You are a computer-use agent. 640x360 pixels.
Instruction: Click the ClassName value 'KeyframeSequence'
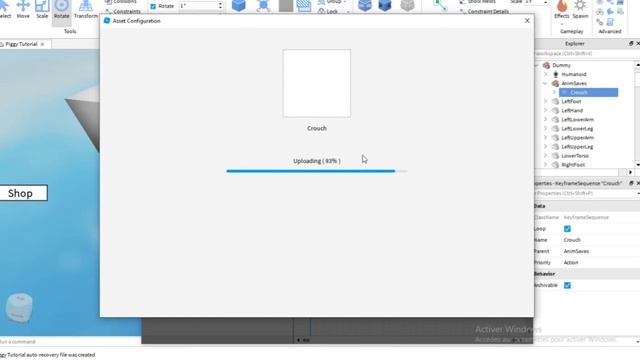click(586, 217)
